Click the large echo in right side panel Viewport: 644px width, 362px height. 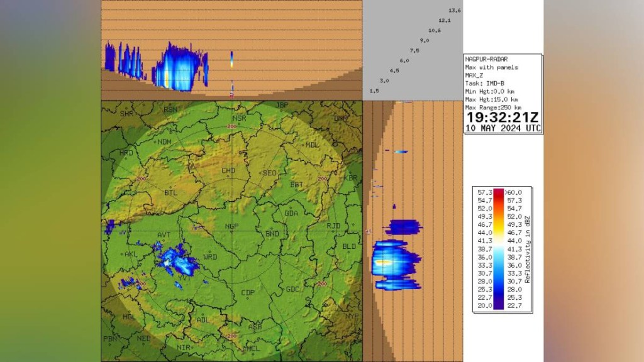[x=393, y=261]
